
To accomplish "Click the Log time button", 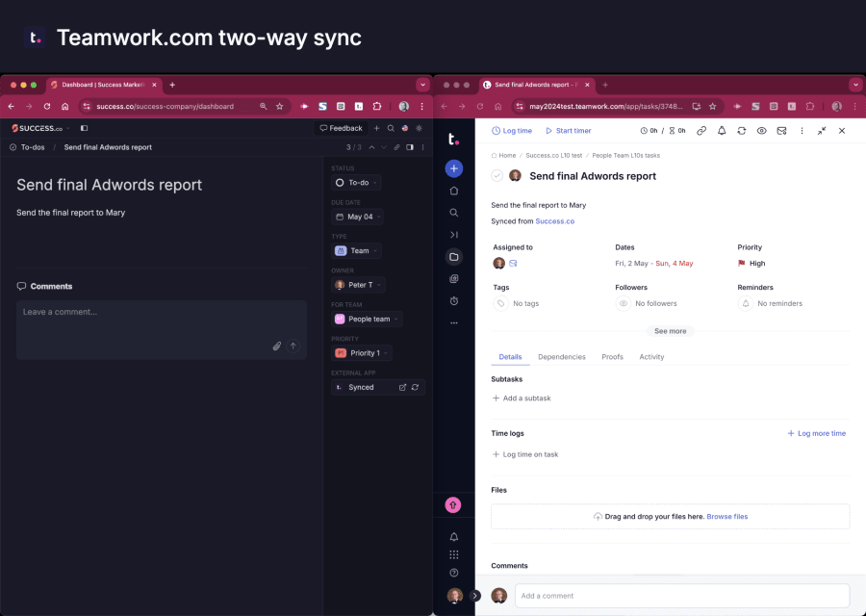I will [x=512, y=131].
